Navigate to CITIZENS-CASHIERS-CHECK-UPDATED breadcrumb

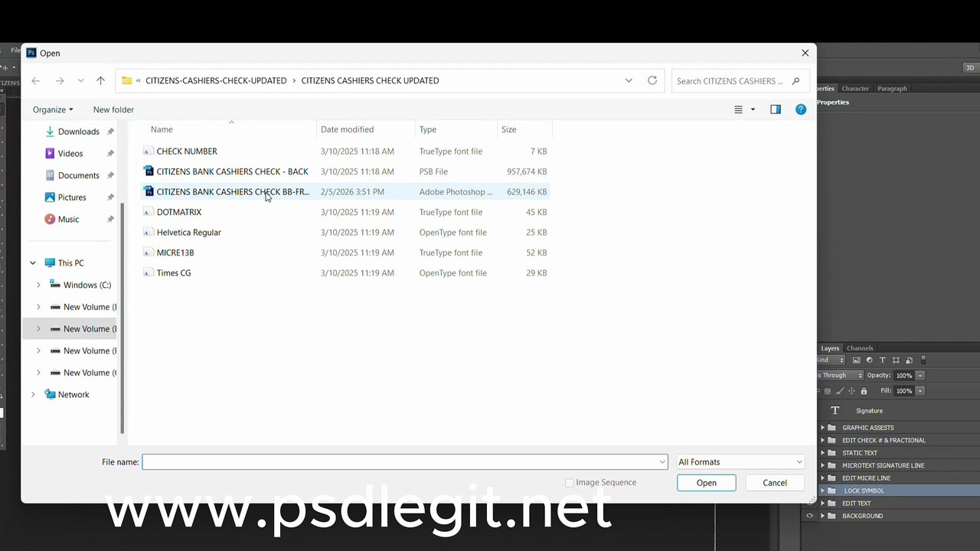click(x=216, y=80)
